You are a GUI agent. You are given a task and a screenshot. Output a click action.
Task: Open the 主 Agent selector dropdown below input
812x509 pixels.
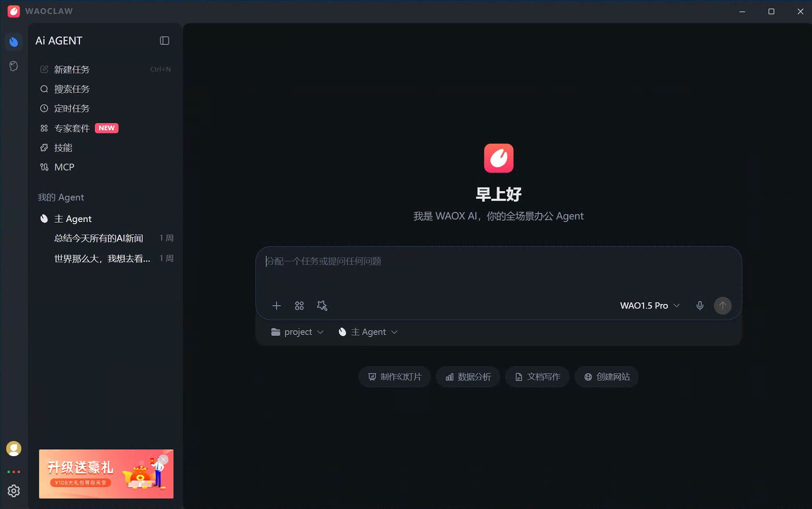pos(368,332)
